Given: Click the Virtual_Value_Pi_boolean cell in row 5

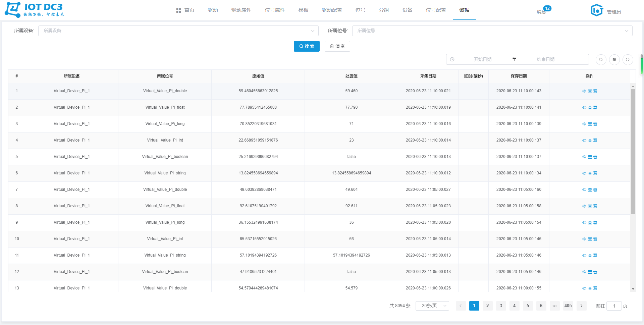Looking at the screenshot, I should (165, 157).
